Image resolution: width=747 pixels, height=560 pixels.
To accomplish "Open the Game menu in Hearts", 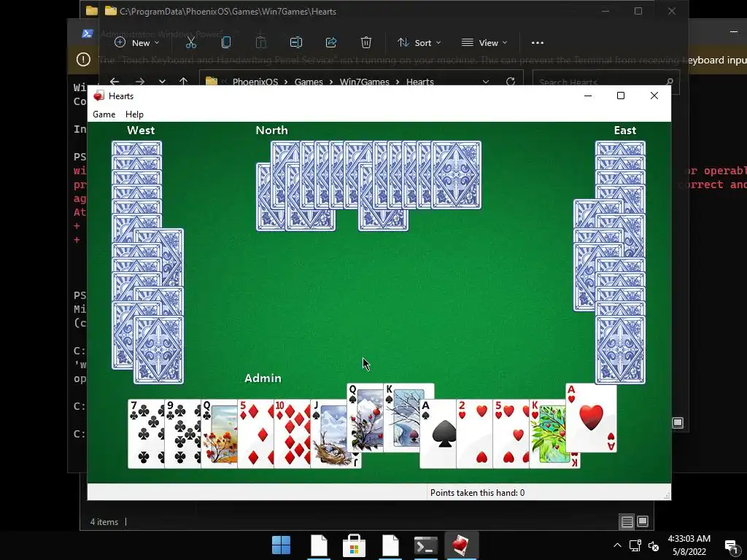I will [x=104, y=114].
